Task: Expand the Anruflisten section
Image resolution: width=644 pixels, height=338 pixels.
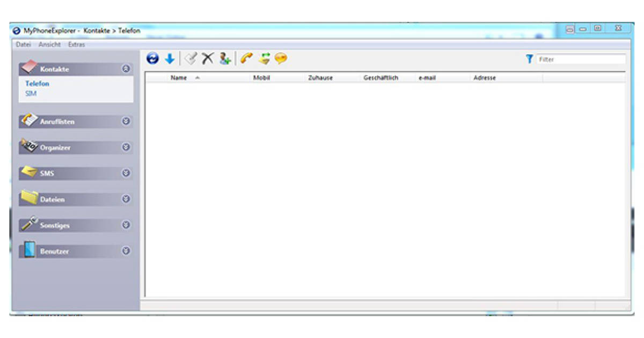Action: click(127, 121)
